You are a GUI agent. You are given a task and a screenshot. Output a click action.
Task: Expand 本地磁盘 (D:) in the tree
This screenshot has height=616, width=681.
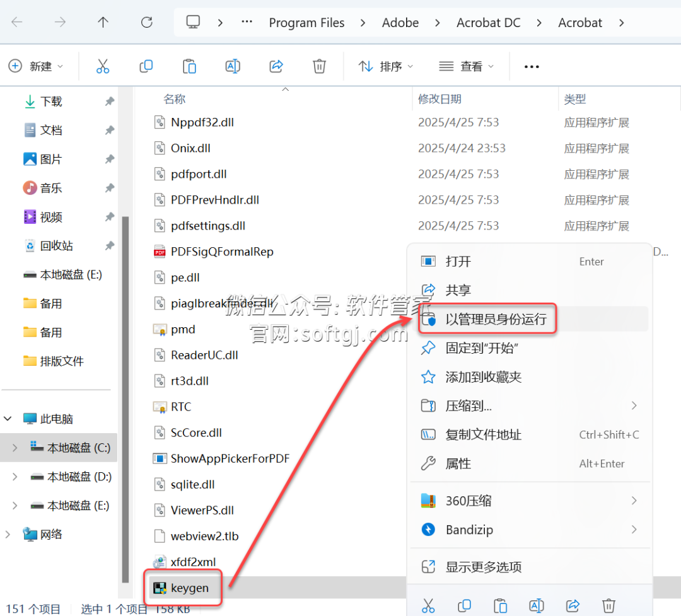click(x=15, y=477)
